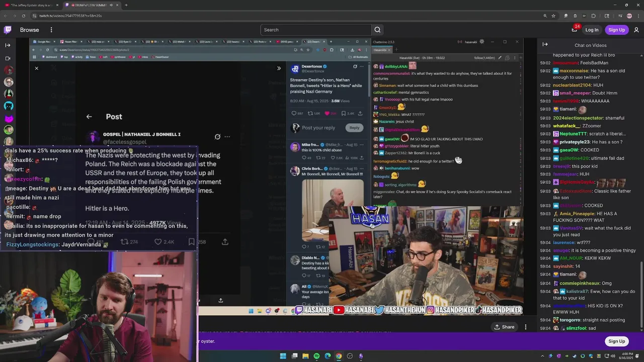Open the Browse link
This screenshot has width=644, height=362.
coord(30,30)
